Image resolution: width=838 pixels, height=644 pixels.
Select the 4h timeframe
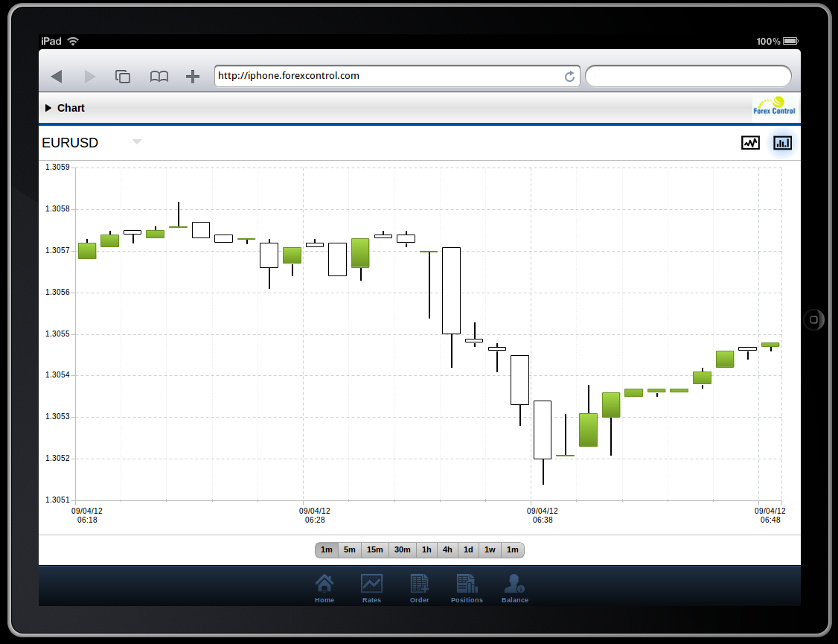[447, 550]
